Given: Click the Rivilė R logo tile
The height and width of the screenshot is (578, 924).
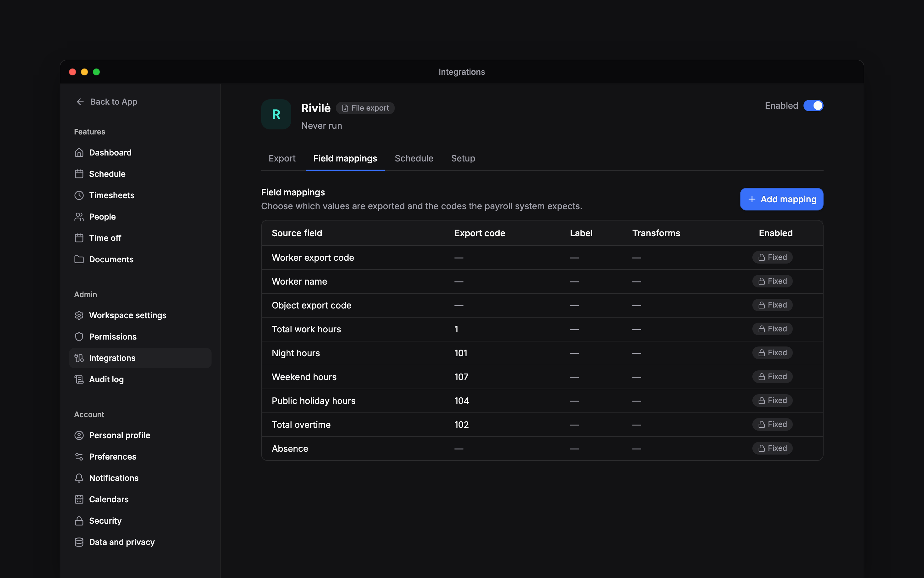Looking at the screenshot, I should (276, 114).
